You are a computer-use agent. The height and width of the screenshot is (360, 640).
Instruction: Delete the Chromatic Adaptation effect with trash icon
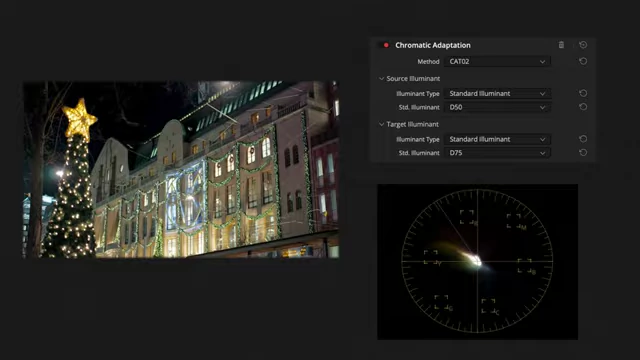561,45
